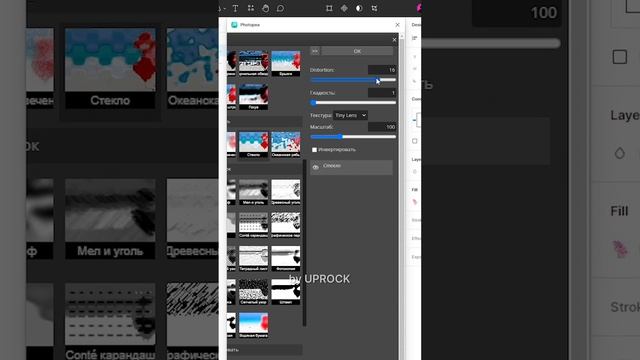Click the Photopea logo in the plugin title bar
The width and height of the screenshot is (640, 360).
(234, 25)
